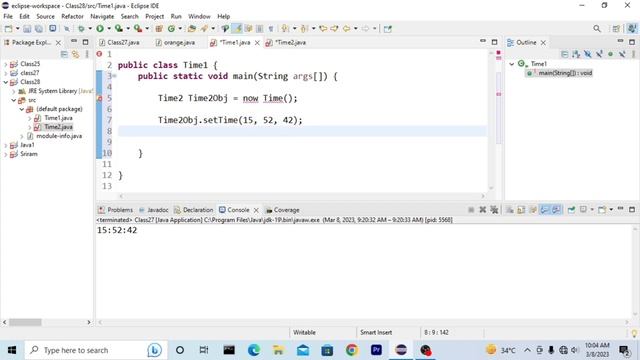This screenshot has width=640, height=360.
Task: Collapse the Class28 project
Action: click(6, 82)
